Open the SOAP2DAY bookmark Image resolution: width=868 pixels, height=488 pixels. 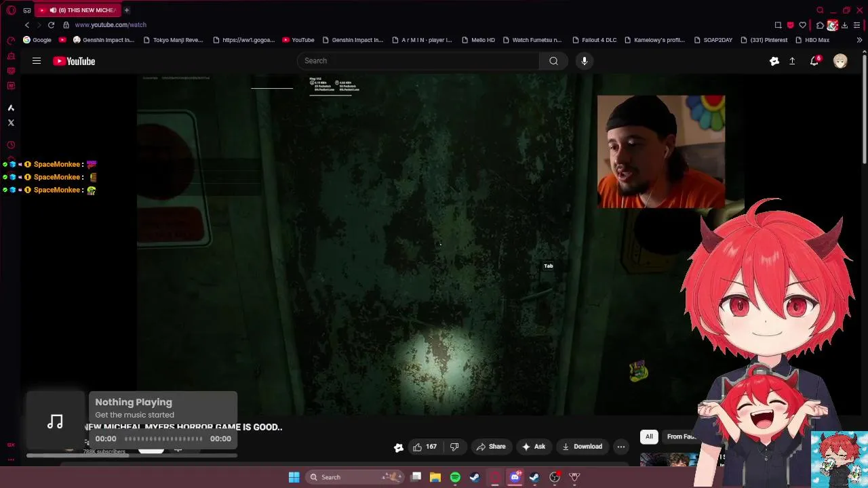(713, 40)
